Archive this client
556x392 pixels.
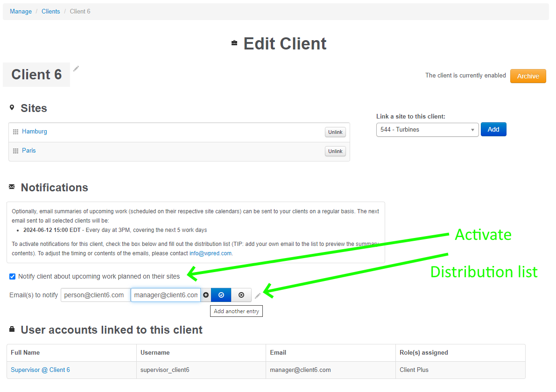pos(528,76)
